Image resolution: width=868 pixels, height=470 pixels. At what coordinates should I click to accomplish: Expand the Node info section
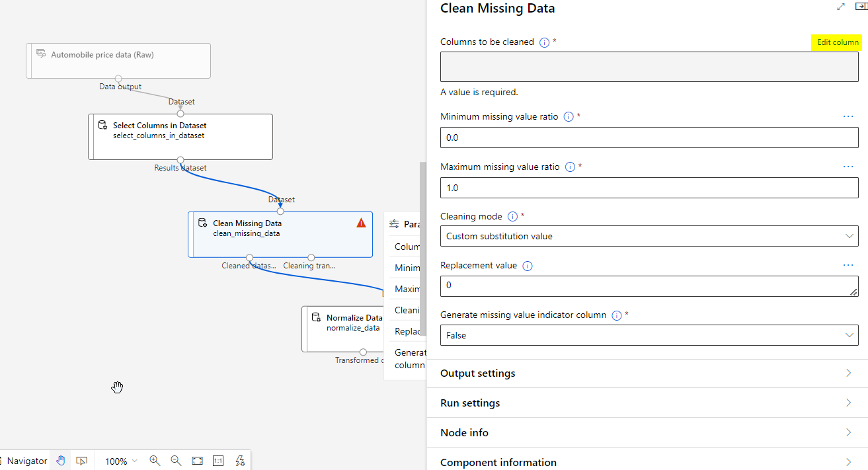[x=648, y=433]
